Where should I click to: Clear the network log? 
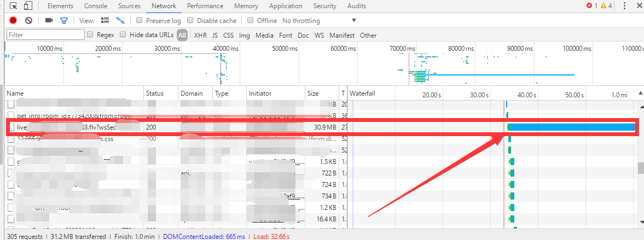coord(28,21)
